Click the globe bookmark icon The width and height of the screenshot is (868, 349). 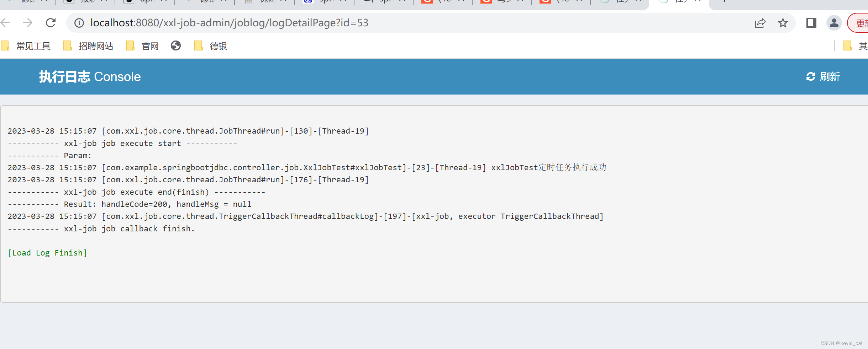176,46
